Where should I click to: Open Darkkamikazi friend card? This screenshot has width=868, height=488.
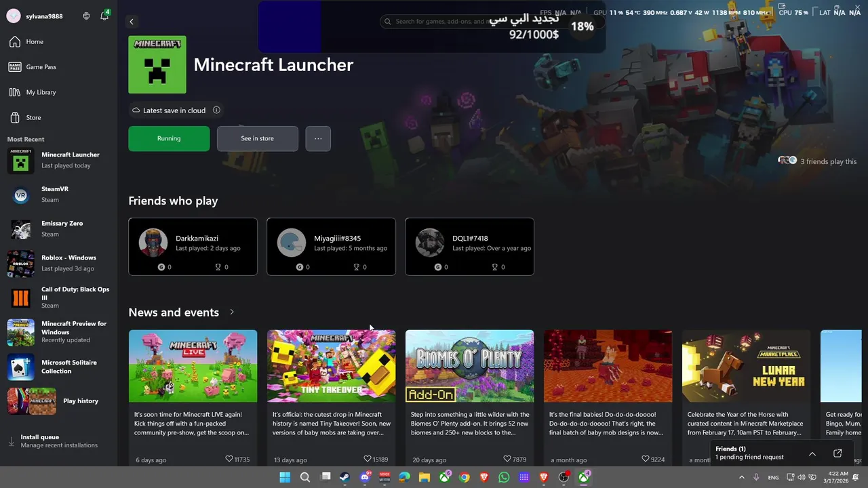[x=193, y=247]
